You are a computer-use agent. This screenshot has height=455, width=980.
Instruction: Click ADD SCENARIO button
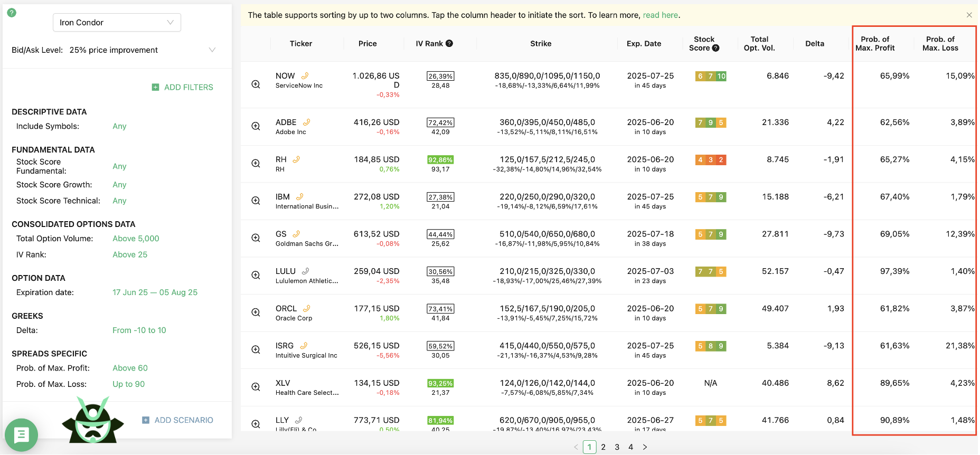tap(178, 420)
